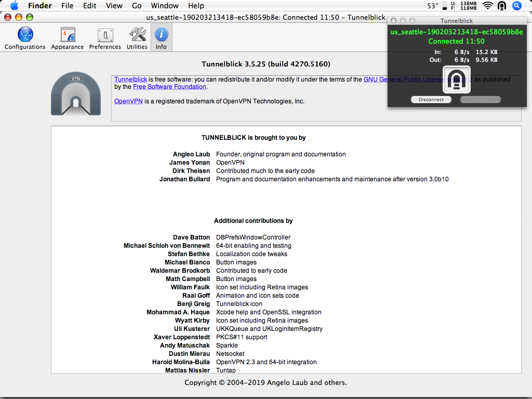Open the Wi-Fi status menu

[x=487, y=6]
